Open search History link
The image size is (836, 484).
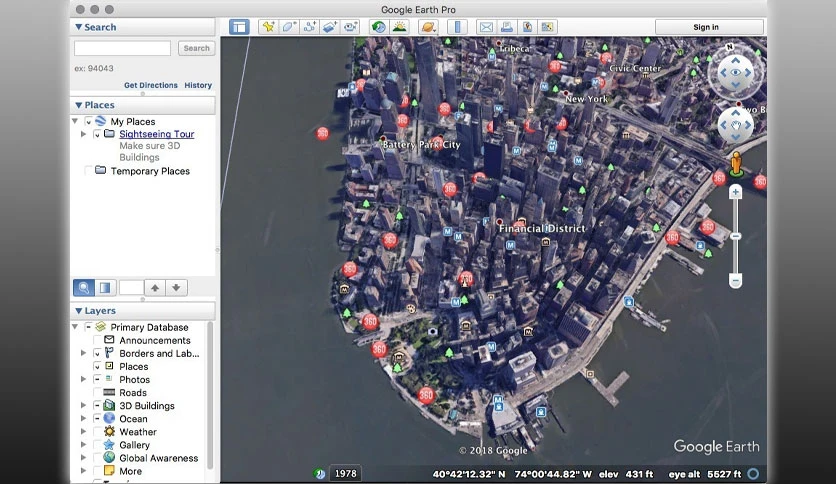click(x=198, y=85)
